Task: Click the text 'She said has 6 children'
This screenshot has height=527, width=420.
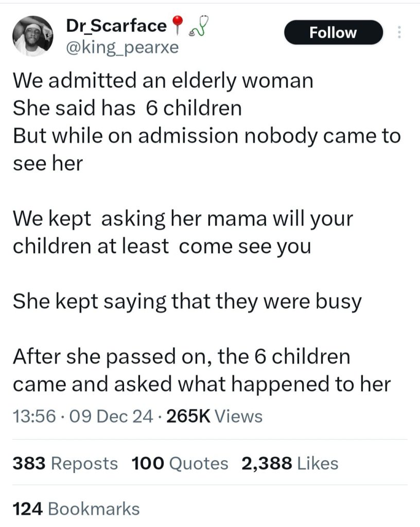Action: [127, 109]
